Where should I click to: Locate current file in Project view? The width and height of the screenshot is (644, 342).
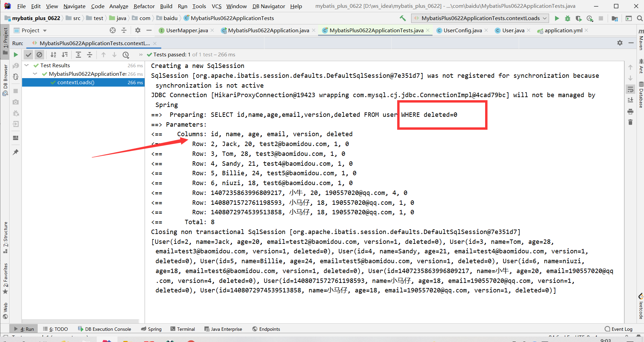click(x=113, y=30)
